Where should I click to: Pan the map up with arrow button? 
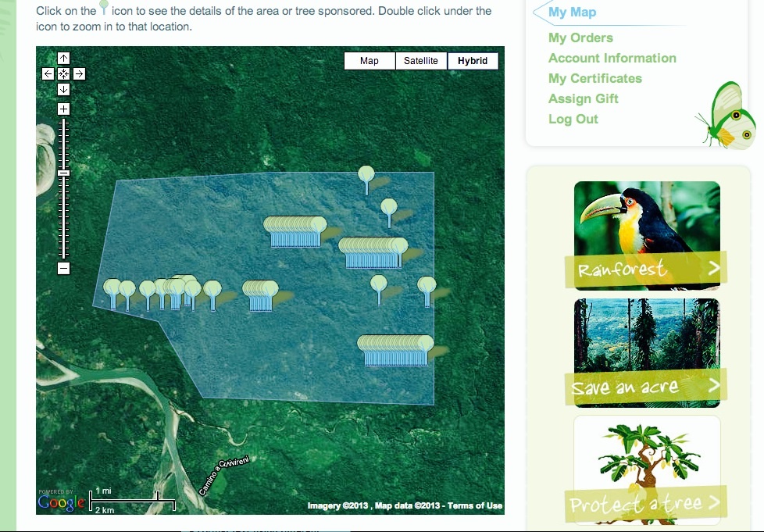pos(64,59)
